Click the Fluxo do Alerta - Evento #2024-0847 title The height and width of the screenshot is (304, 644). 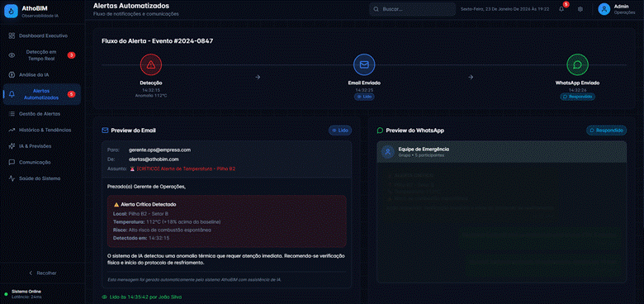pos(158,41)
